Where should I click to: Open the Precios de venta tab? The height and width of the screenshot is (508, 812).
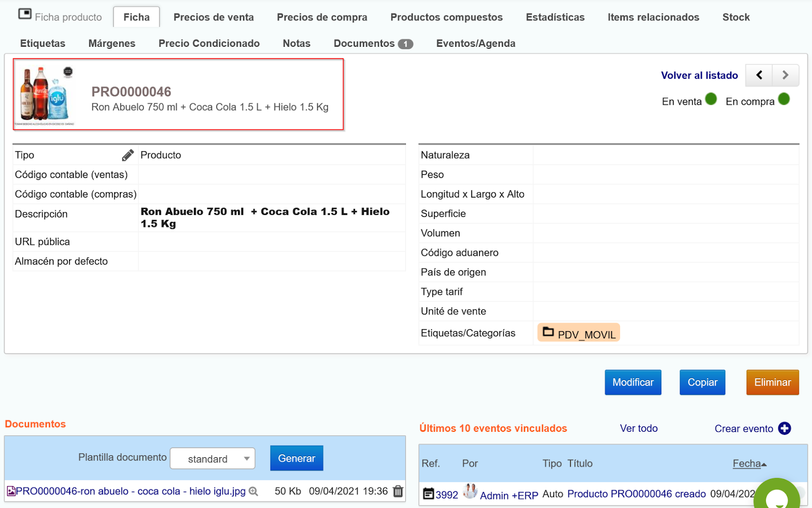click(214, 17)
